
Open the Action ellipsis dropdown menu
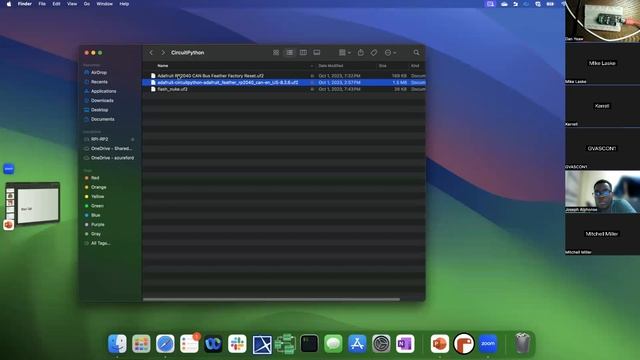pyautogui.click(x=390, y=53)
